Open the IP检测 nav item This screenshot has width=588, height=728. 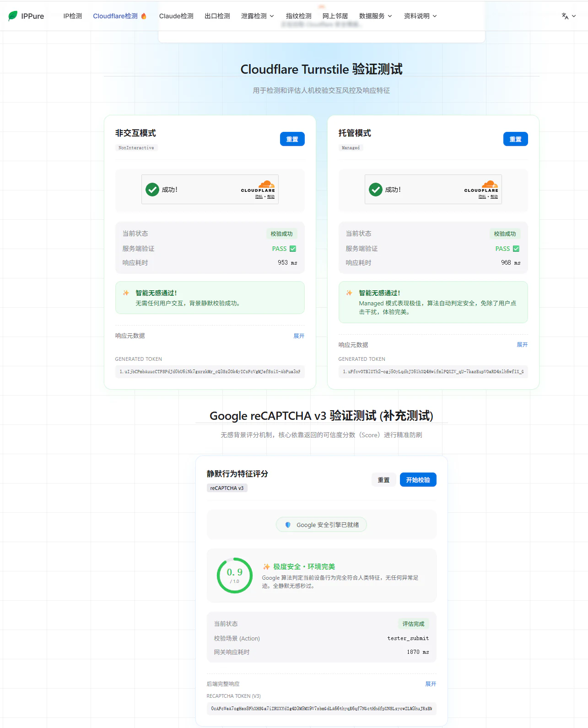(x=73, y=16)
